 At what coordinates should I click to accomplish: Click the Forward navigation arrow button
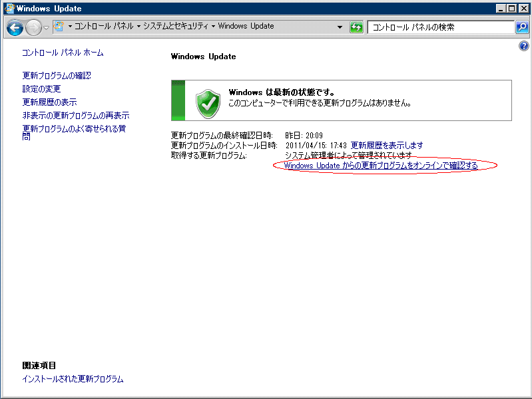[33, 27]
